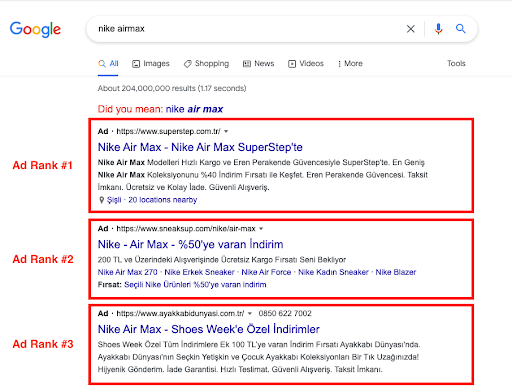This screenshot has width=512, height=392.
Task: Open the Nike Air Force sitelink
Action: click(x=266, y=272)
